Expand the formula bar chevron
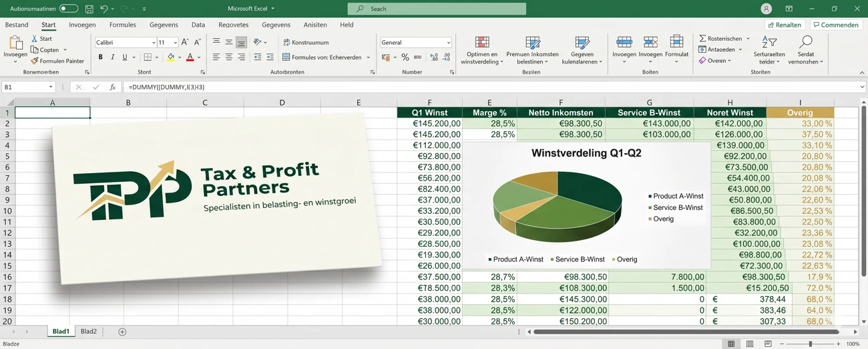 tap(862, 87)
